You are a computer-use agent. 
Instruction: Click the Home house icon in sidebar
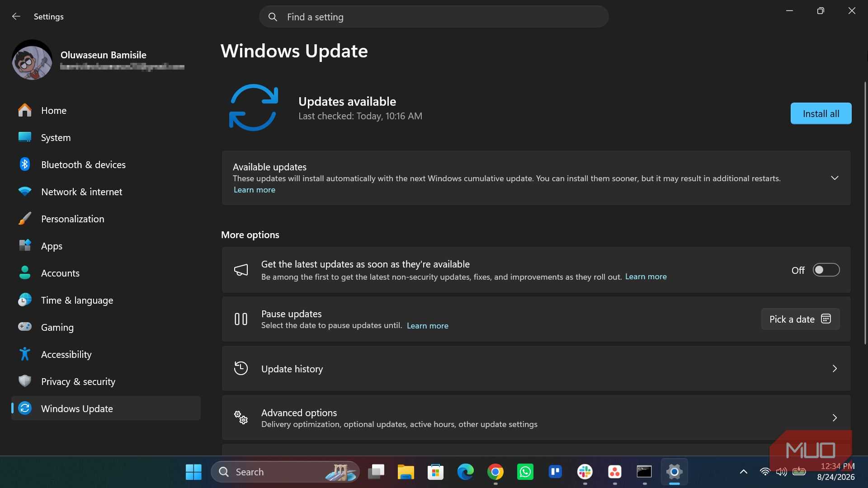click(25, 110)
